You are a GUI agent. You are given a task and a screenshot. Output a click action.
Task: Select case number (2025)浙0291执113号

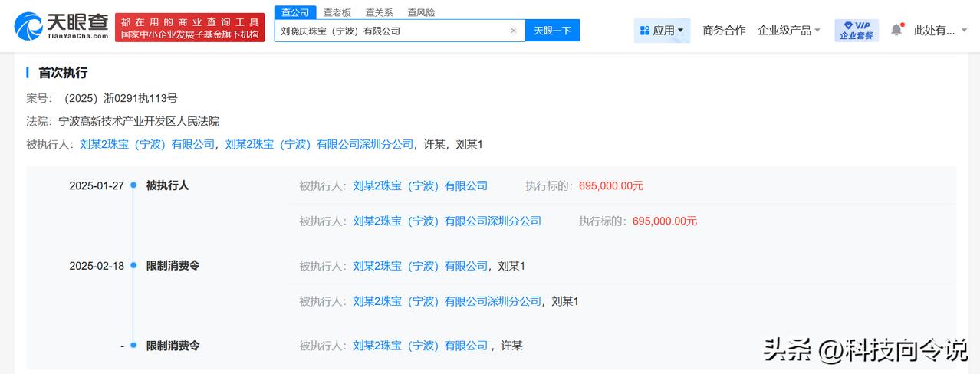click(x=120, y=98)
